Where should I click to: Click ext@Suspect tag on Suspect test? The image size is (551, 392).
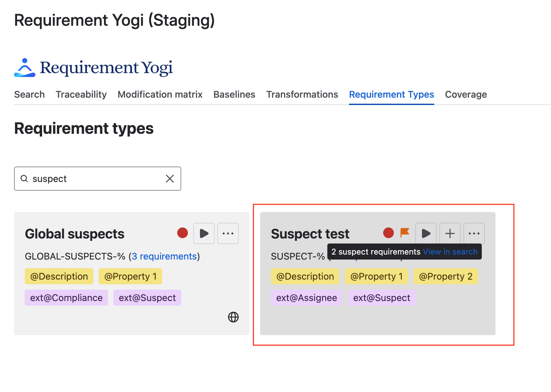point(382,298)
